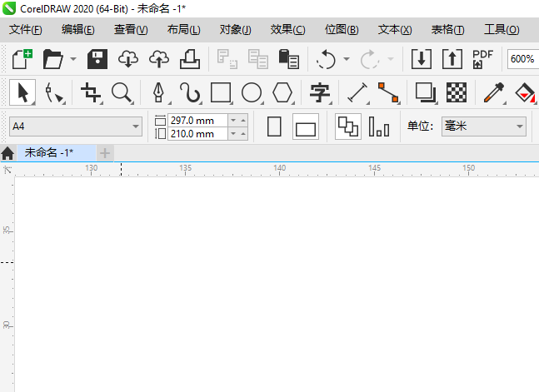Select the Interactive fill bucket tool
539x392 pixels.
(525, 92)
